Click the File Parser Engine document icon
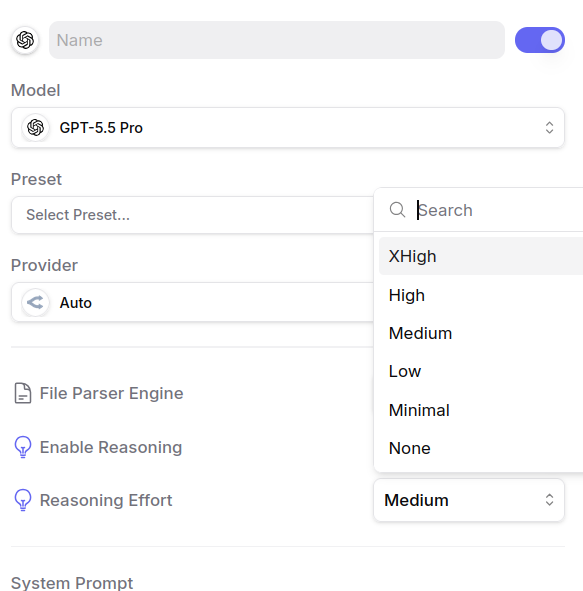The image size is (583, 591). 23,393
